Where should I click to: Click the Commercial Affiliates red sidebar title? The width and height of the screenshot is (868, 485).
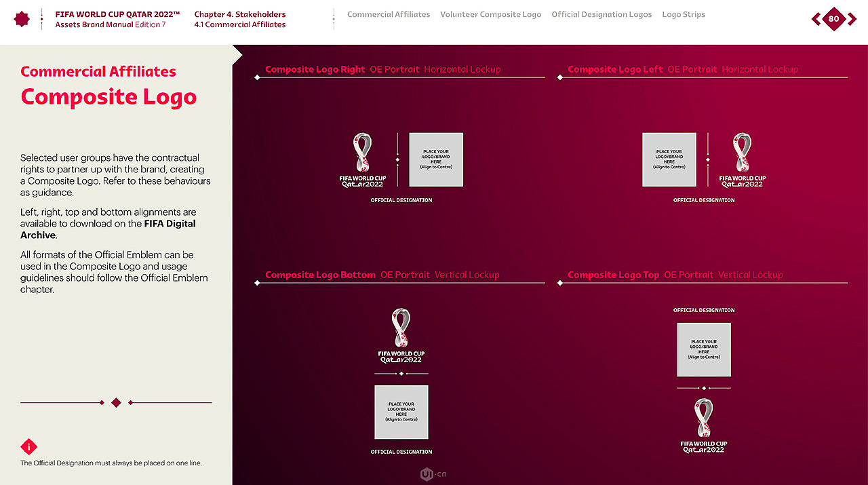pyautogui.click(x=98, y=72)
